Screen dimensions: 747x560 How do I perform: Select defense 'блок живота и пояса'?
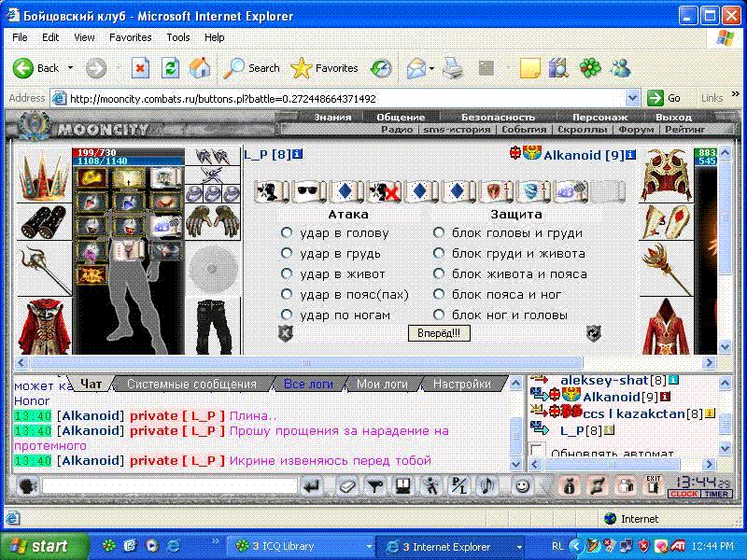[439, 273]
